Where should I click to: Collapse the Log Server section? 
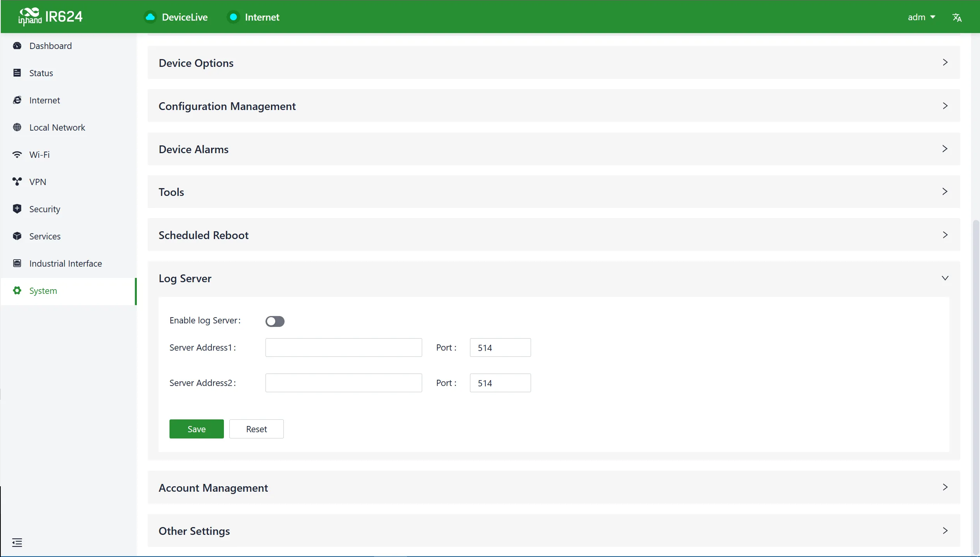pyautogui.click(x=554, y=278)
